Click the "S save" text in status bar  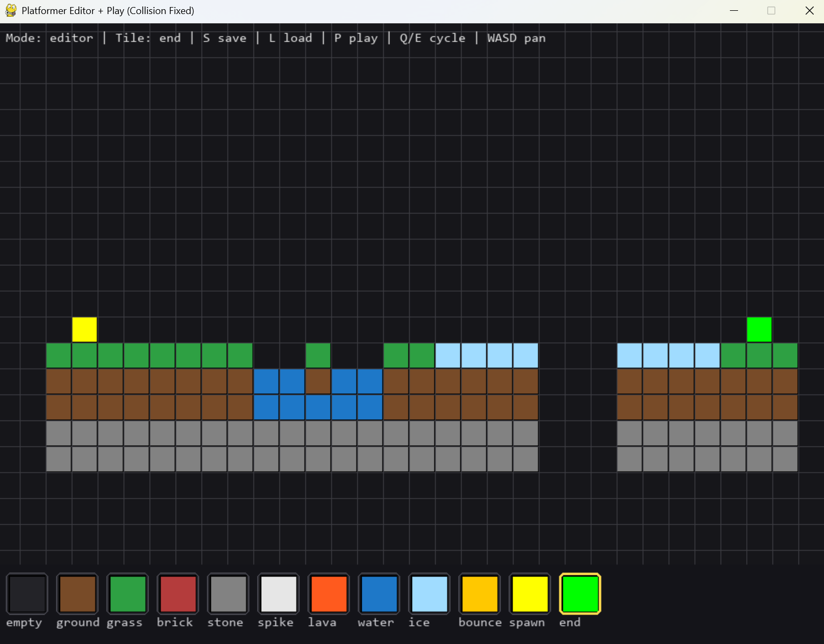(224, 38)
